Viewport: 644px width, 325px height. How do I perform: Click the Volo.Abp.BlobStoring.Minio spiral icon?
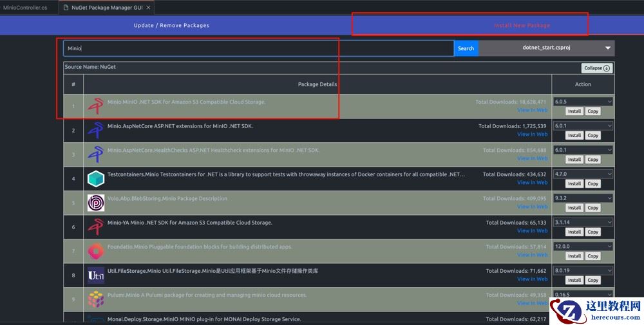coord(96,203)
